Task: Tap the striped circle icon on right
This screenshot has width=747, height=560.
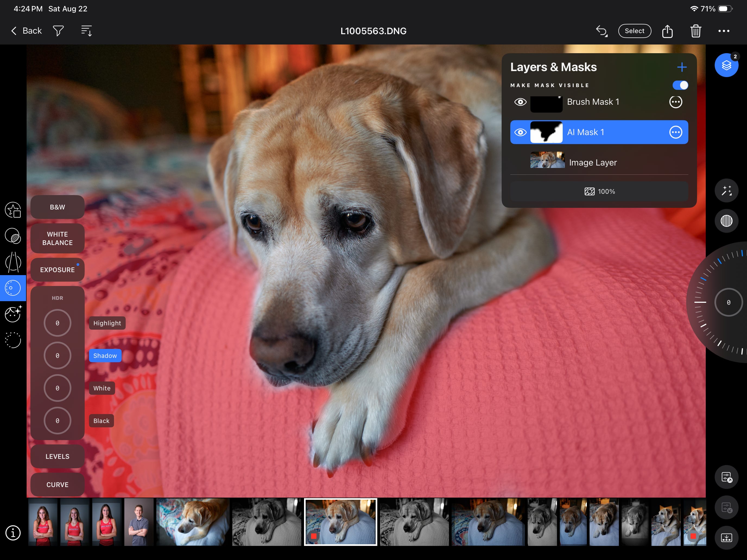Action: click(x=726, y=221)
